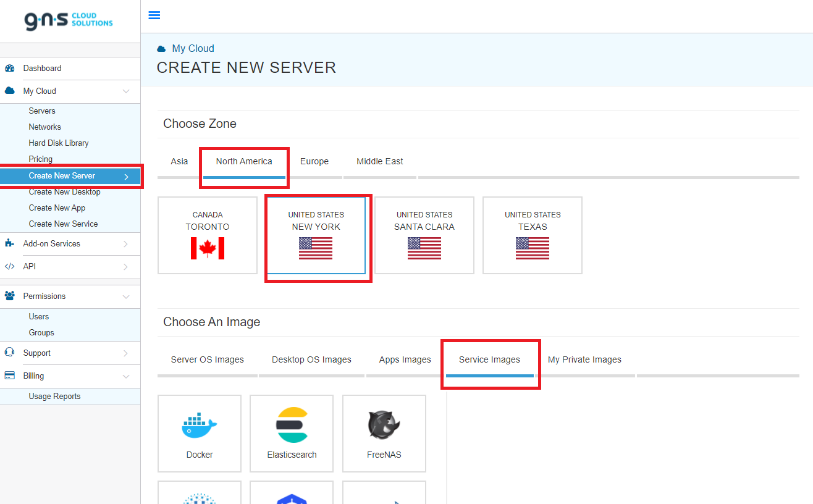This screenshot has height=504, width=813.
Task: Click the Elasticsearch logo
Action: pos(292,425)
